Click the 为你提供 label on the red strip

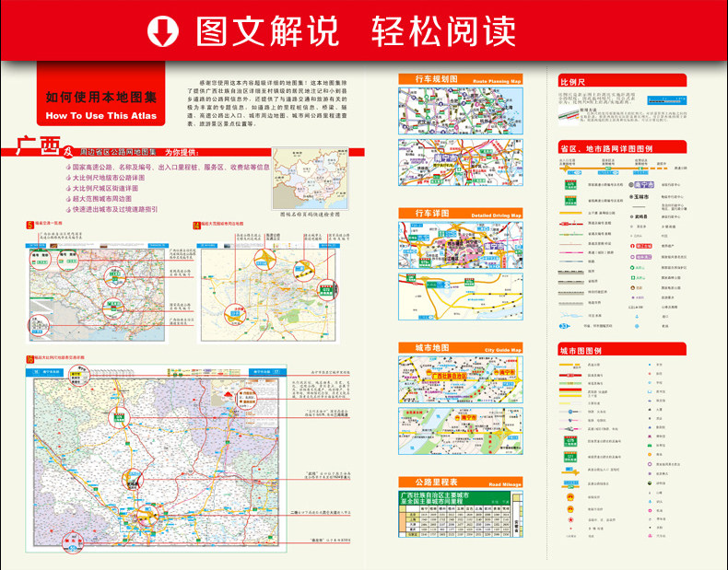click(182, 152)
